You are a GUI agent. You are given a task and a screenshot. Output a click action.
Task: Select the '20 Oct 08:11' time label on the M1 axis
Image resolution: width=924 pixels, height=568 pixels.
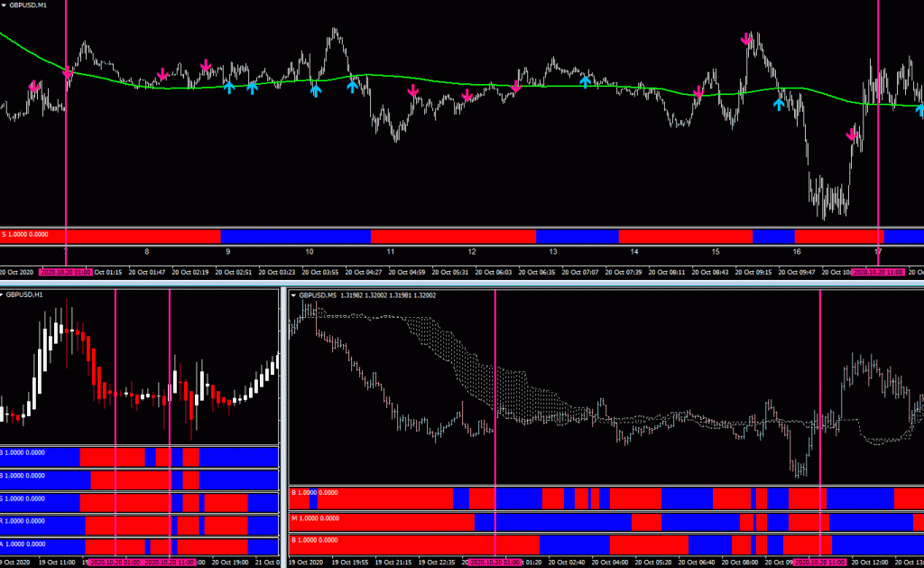point(667,273)
